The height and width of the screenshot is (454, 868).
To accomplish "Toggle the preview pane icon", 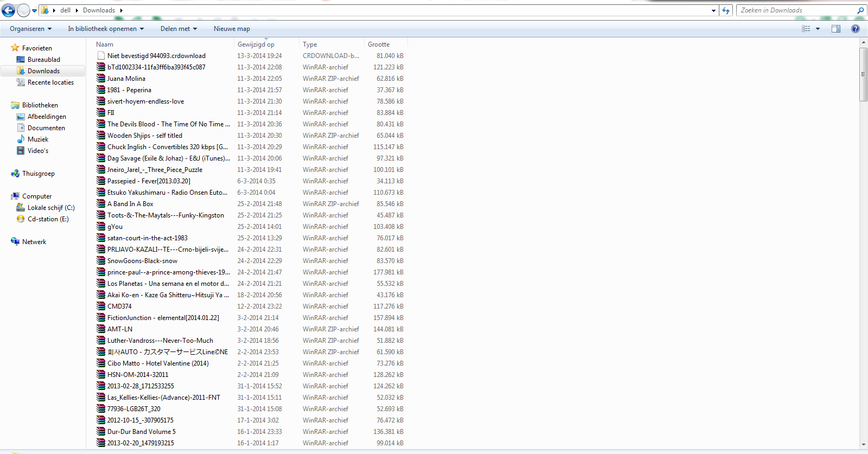I will (x=836, y=29).
